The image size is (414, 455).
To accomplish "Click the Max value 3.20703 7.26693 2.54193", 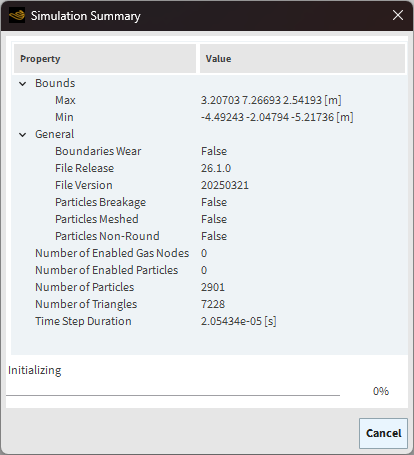I will tap(271, 100).
